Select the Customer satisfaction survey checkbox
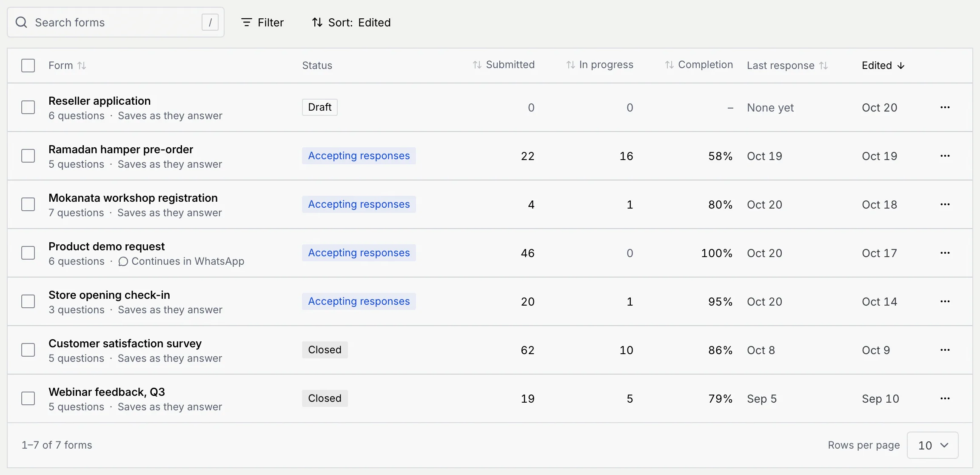 tap(28, 350)
